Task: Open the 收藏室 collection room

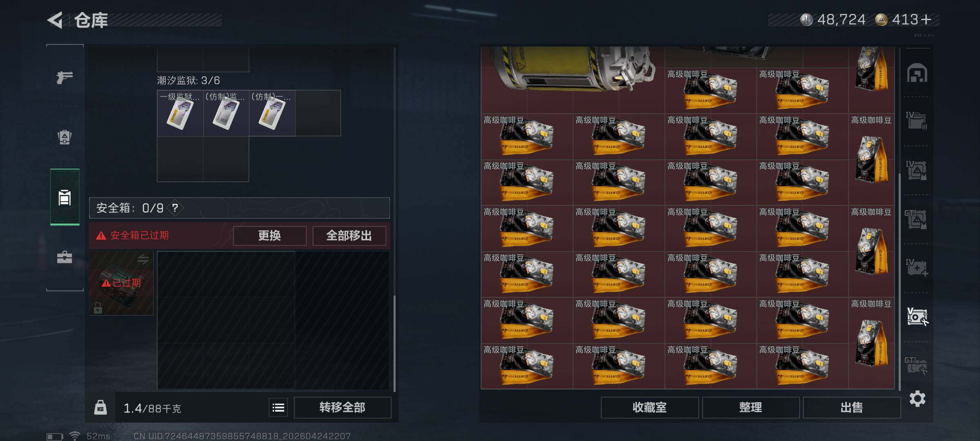Action: pos(650,408)
